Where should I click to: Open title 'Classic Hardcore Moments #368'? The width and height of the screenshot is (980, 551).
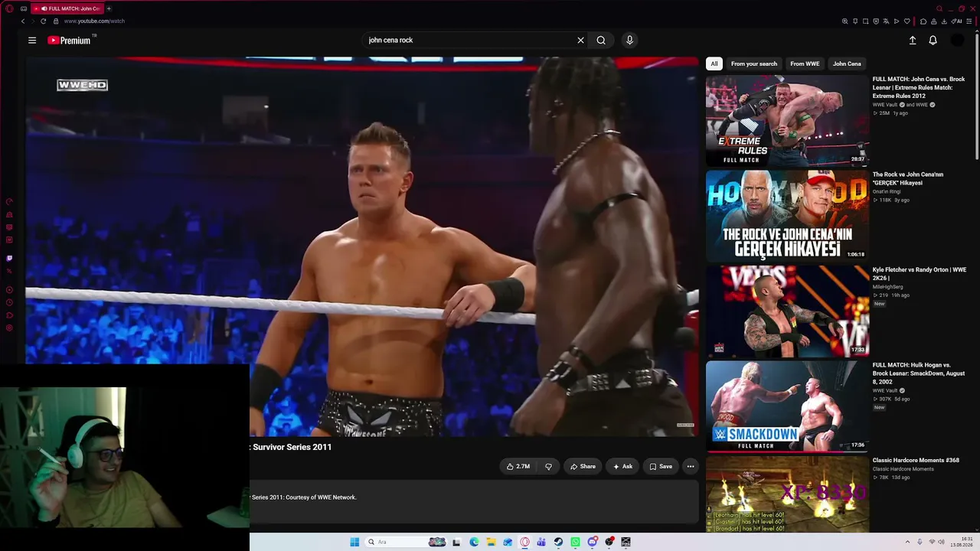[916, 461]
